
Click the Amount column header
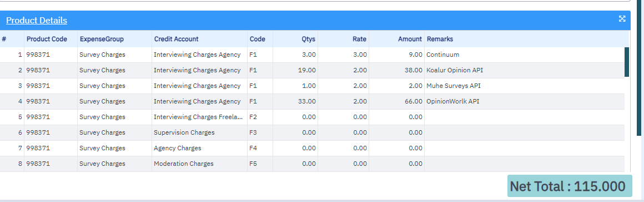point(410,39)
